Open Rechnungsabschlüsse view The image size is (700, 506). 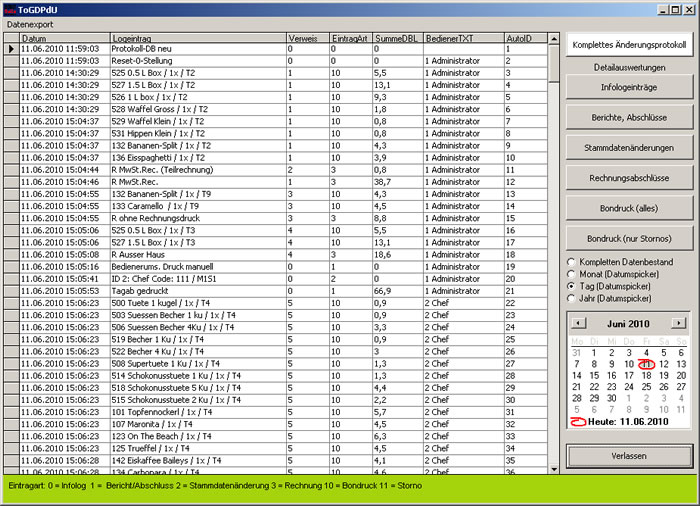(629, 178)
